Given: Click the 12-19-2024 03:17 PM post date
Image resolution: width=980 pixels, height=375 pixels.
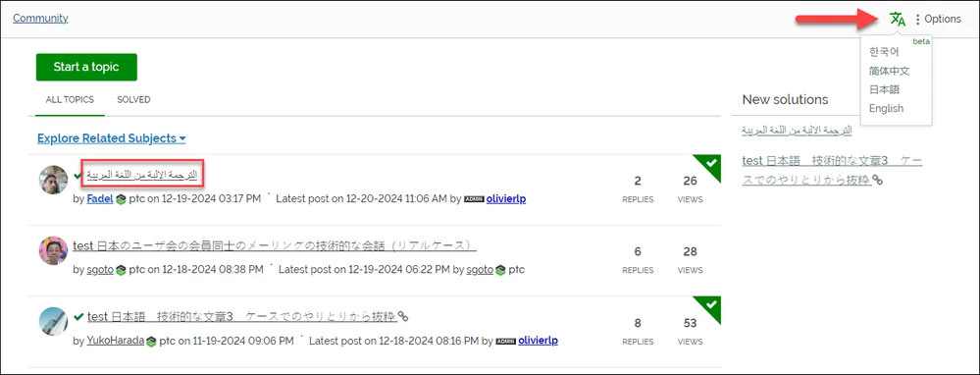Looking at the screenshot, I should [210, 198].
